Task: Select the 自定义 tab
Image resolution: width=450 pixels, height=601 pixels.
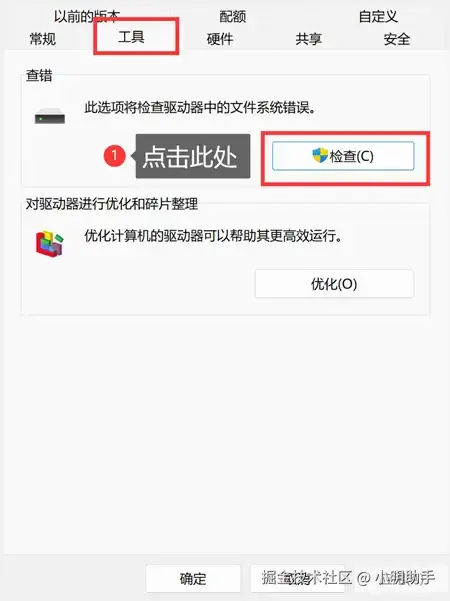Action: [378, 16]
